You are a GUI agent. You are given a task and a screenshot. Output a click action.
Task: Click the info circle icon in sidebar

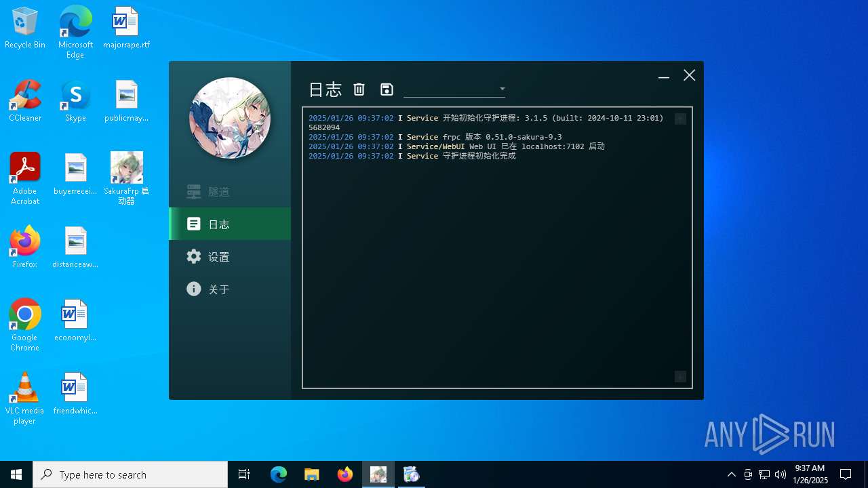click(194, 289)
